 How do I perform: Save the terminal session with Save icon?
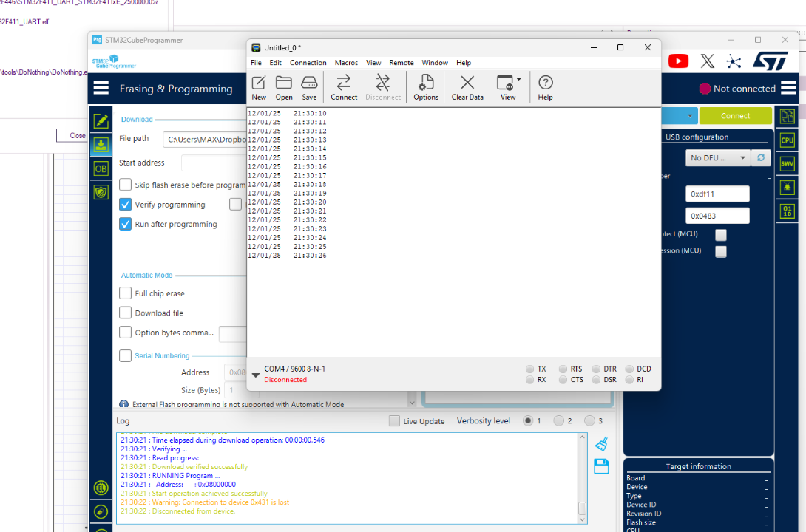point(309,88)
